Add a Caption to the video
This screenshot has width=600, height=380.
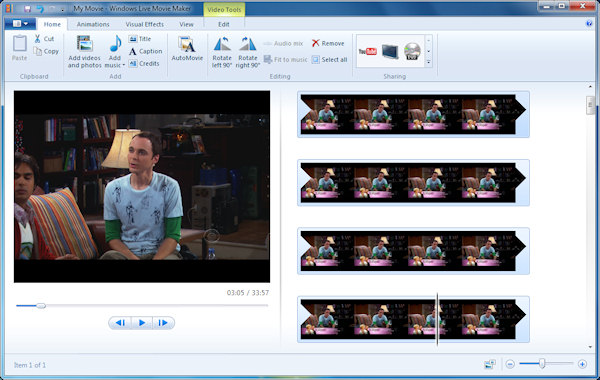pyautogui.click(x=145, y=51)
